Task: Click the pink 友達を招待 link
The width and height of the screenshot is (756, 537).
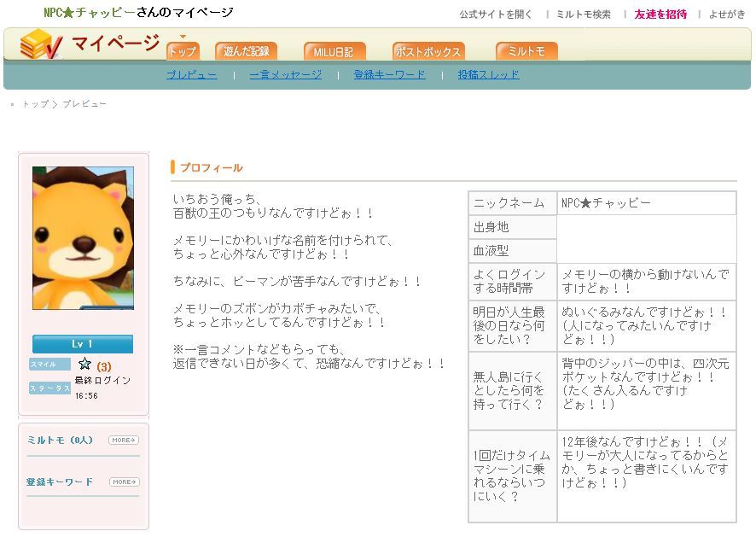Action: 660,15
